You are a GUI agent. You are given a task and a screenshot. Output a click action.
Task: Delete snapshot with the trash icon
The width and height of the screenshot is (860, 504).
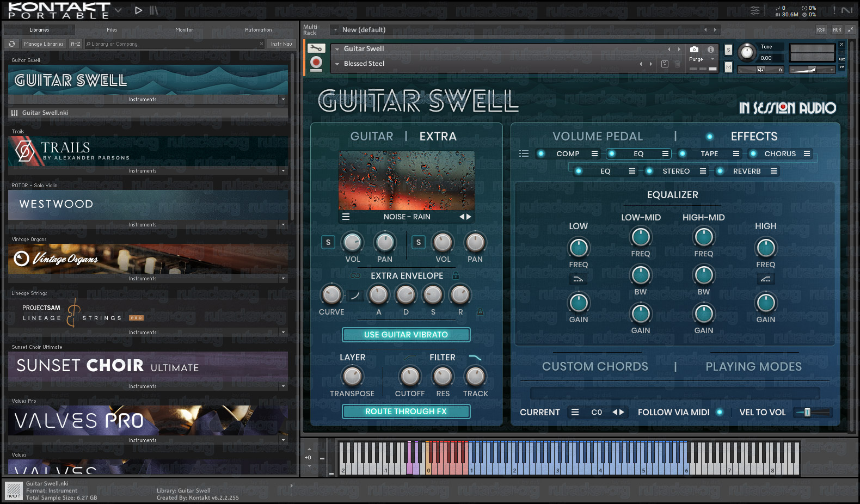[678, 64]
